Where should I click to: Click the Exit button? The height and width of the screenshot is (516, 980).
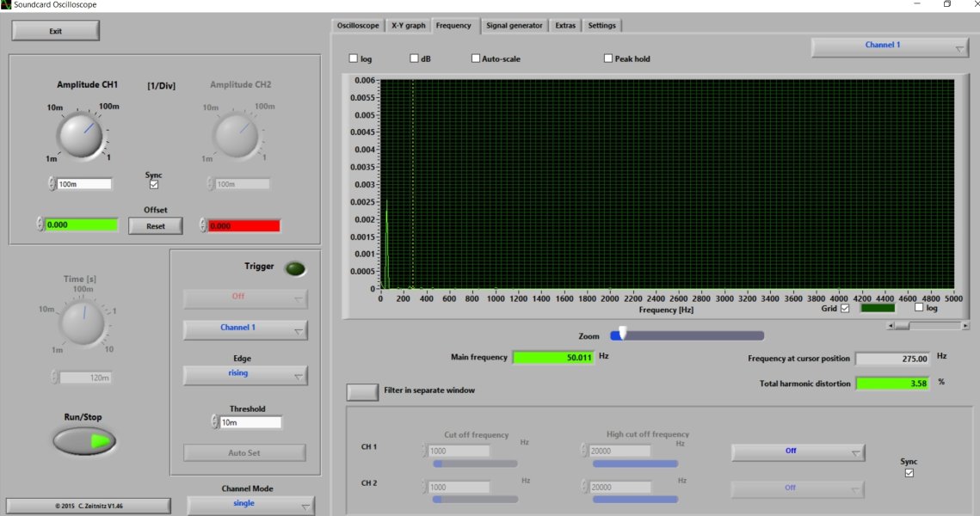(x=56, y=31)
